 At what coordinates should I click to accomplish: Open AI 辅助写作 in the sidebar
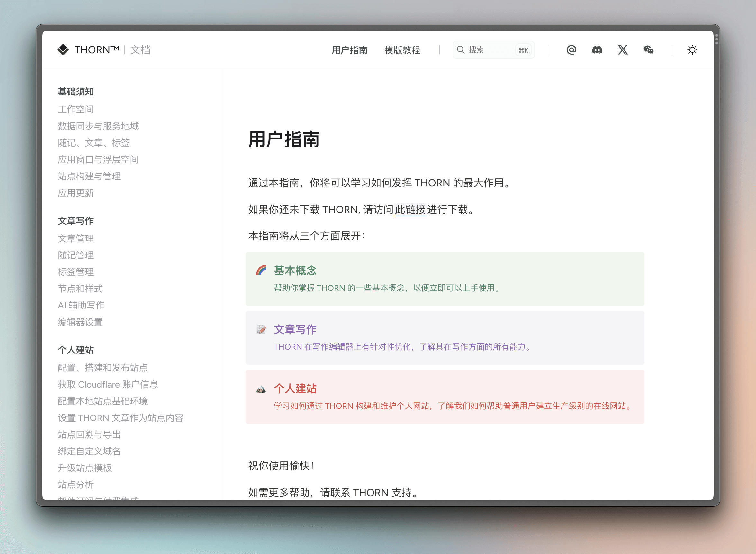click(x=81, y=306)
